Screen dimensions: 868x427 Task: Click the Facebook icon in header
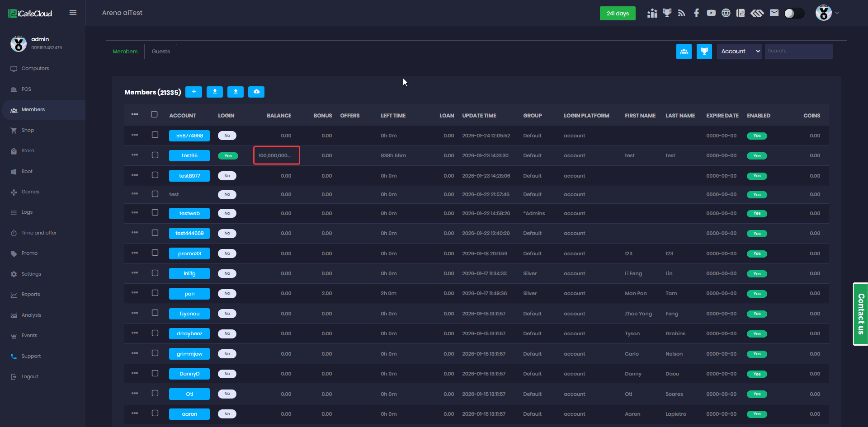pos(696,13)
